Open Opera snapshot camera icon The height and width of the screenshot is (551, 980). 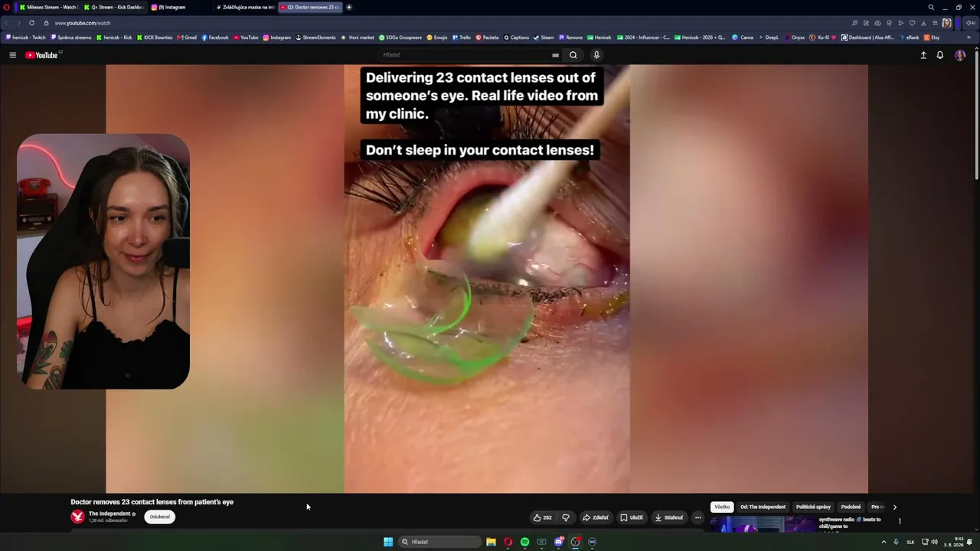(x=877, y=23)
